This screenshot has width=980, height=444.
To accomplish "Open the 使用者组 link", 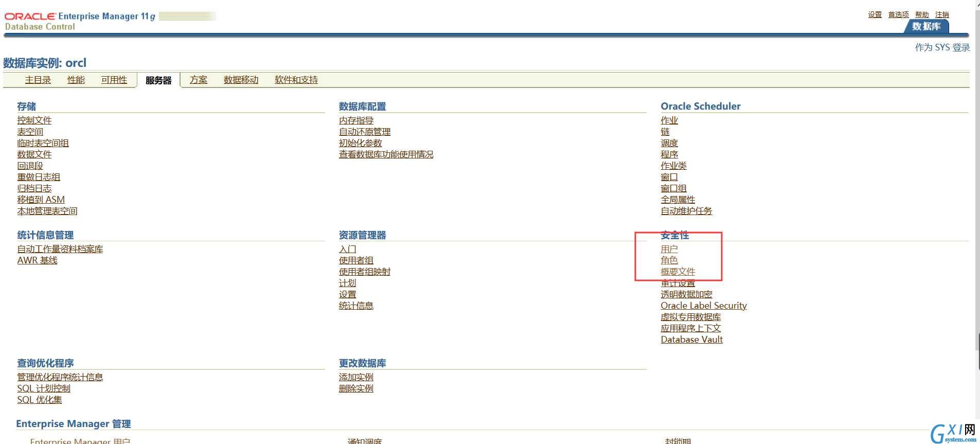I will pos(356,260).
